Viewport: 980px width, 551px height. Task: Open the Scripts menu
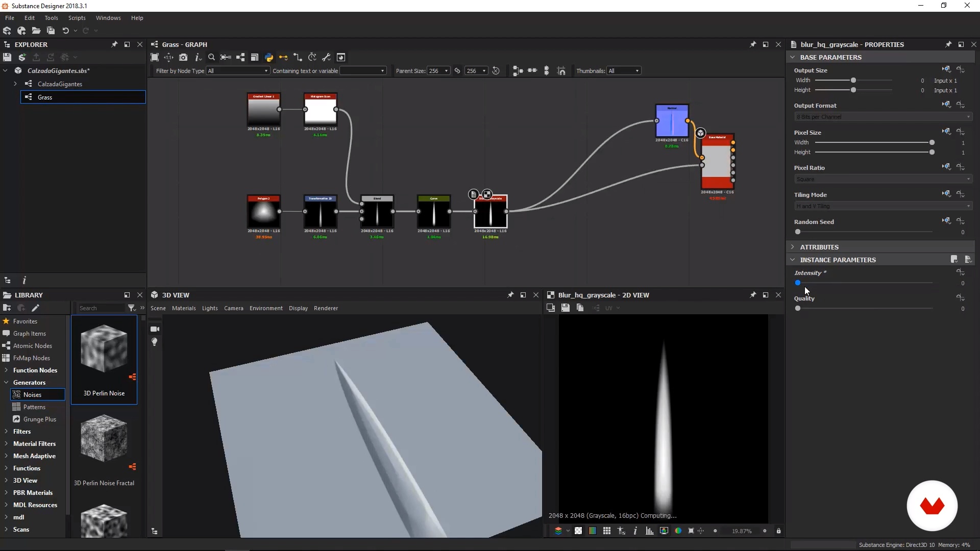77,18
